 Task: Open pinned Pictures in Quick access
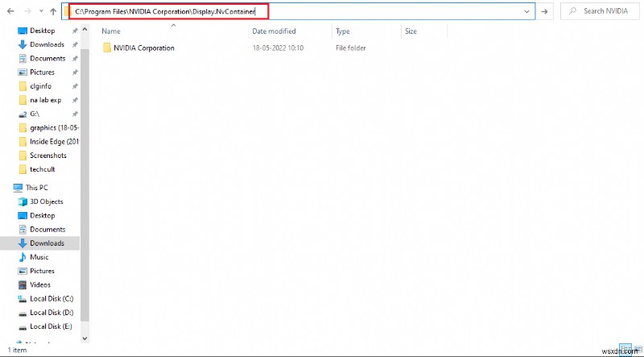42,73
